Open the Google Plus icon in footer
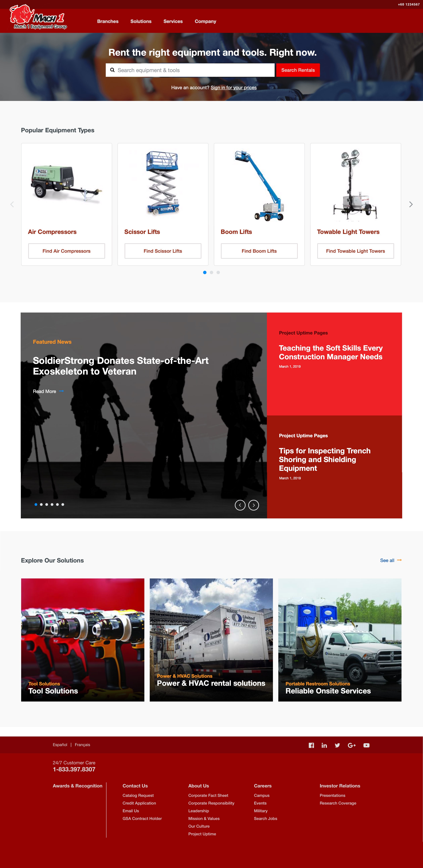 [x=352, y=745]
